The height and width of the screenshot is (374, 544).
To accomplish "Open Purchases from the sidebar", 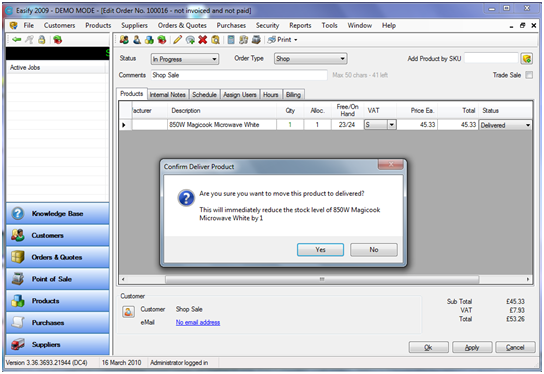I will (58, 323).
